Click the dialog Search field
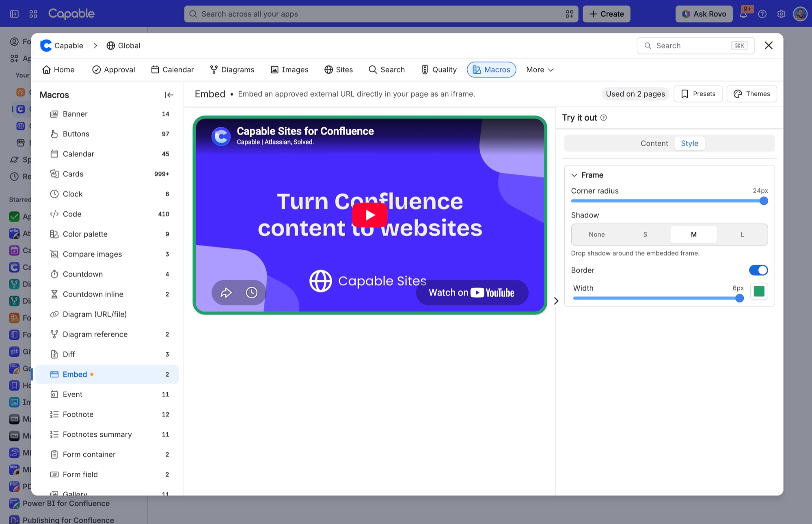The image size is (812, 524). [x=695, y=45]
